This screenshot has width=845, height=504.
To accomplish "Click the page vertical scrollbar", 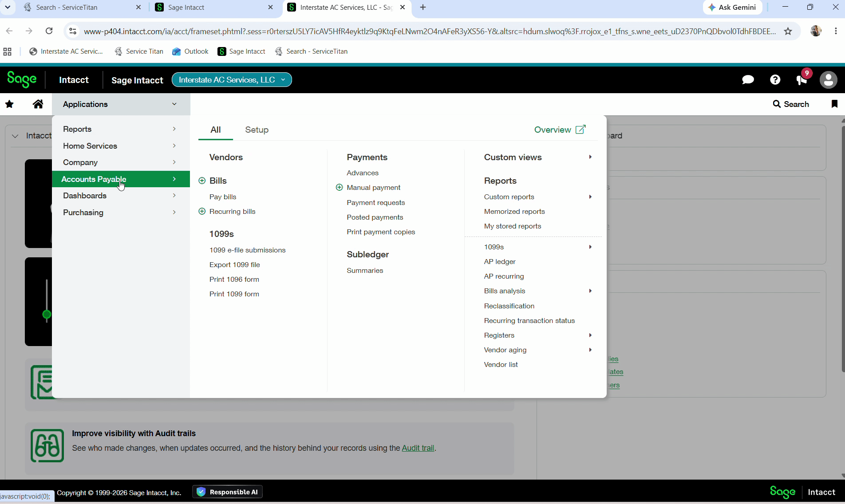I will coord(843,248).
